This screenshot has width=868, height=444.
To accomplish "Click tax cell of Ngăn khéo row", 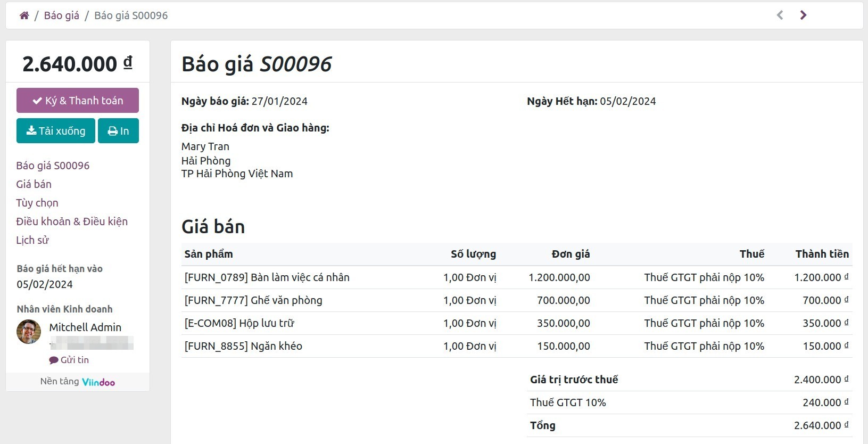I will [704, 346].
